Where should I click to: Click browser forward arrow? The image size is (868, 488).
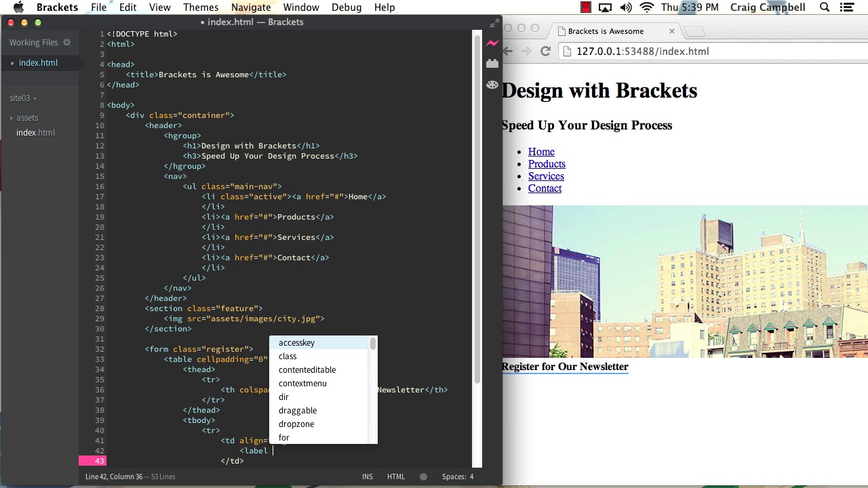tap(526, 52)
